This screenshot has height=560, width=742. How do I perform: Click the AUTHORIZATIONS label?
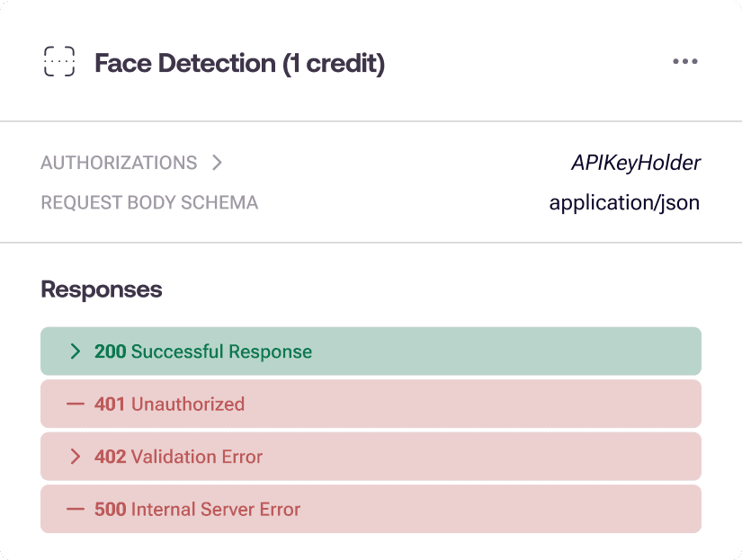coord(119,163)
